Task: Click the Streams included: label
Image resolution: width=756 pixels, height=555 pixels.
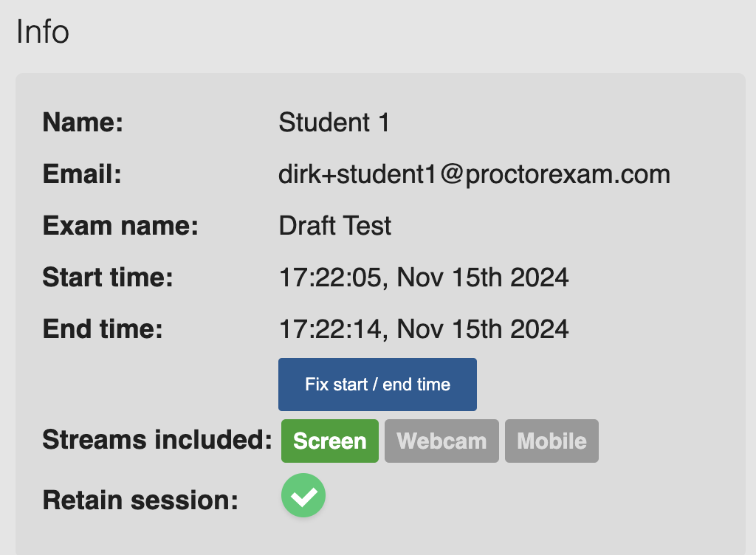Action: [x=158, y=440]
